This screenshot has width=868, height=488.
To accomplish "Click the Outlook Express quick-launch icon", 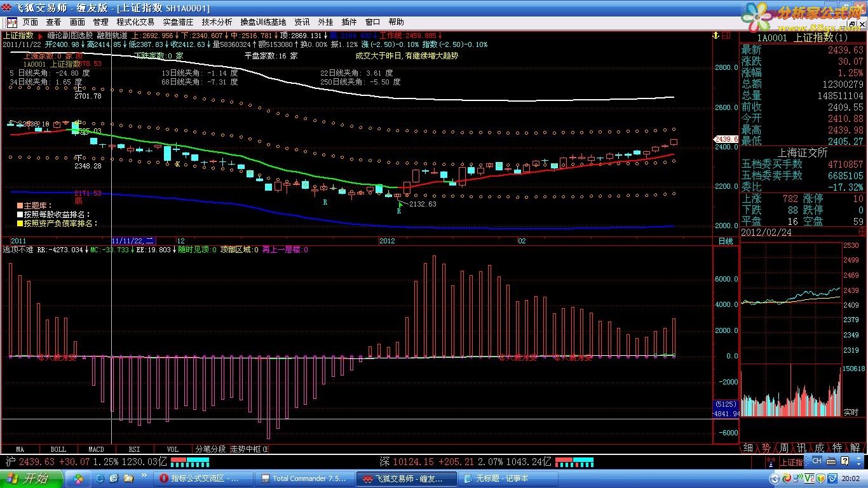I will (114, 478).
